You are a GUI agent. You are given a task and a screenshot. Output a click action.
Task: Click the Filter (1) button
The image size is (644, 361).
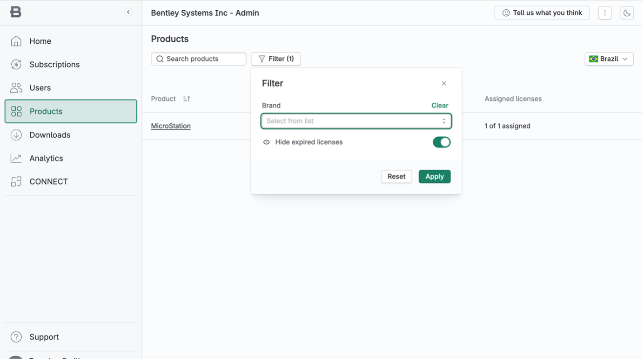click(x=277, y=59)
